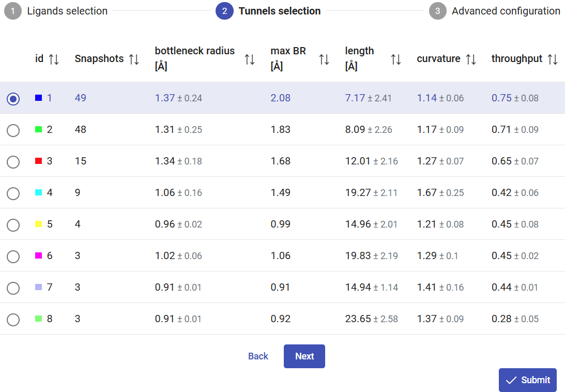The height and width of the screenshot is (392, 565).
Task: Select radio button for tunnel 5
Action: (x=13, y=225)
